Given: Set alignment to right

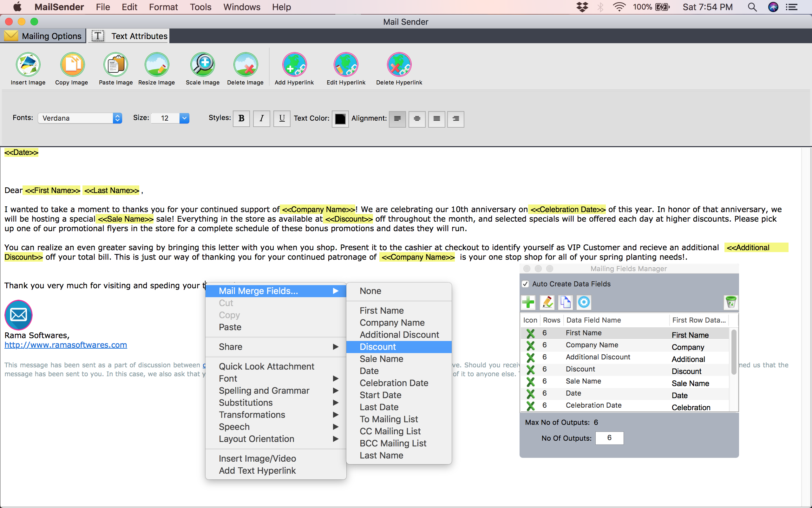Looking at the screenshot, I should [x=456, y=119].
